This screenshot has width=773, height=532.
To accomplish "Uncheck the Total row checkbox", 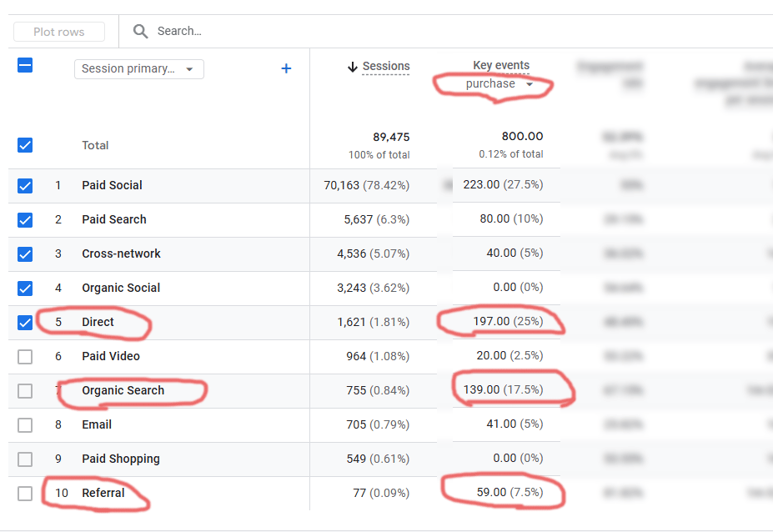I will click(x=25, y=145).
